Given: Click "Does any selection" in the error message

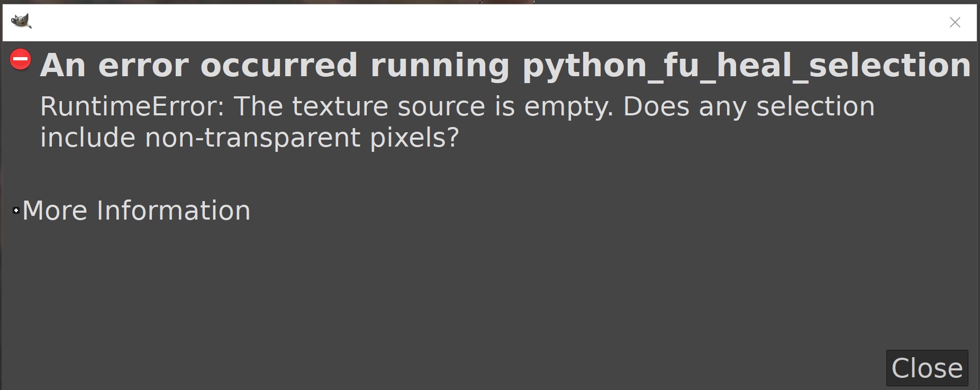Looking at the screenshot, I should pyautogui.click(x=749, y=107).
